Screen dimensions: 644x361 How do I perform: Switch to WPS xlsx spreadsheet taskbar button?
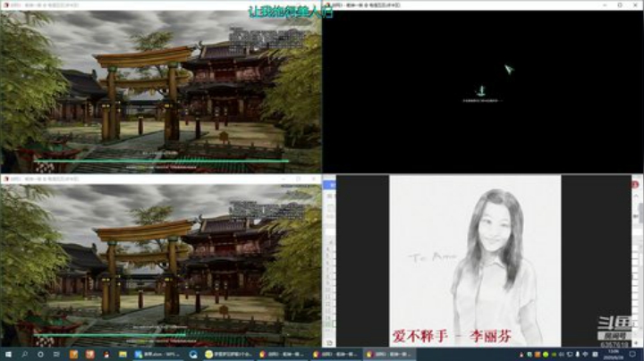[157, 355]
